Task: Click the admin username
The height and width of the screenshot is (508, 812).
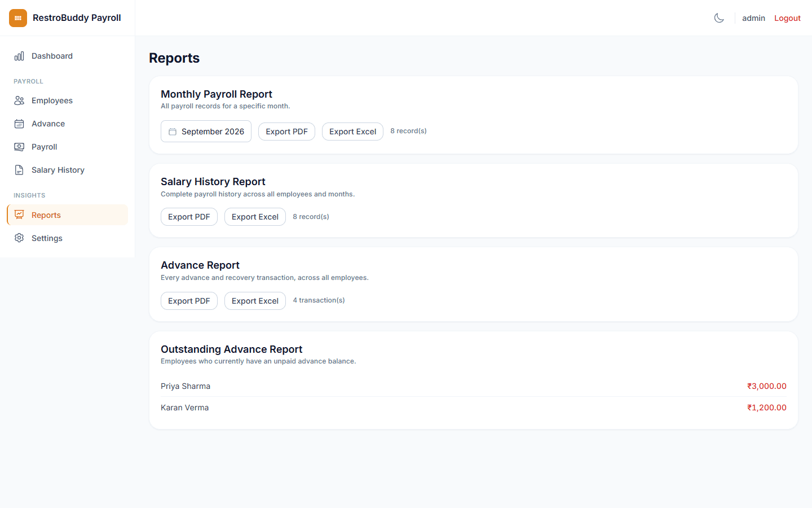Action: (x=753, y=18)
